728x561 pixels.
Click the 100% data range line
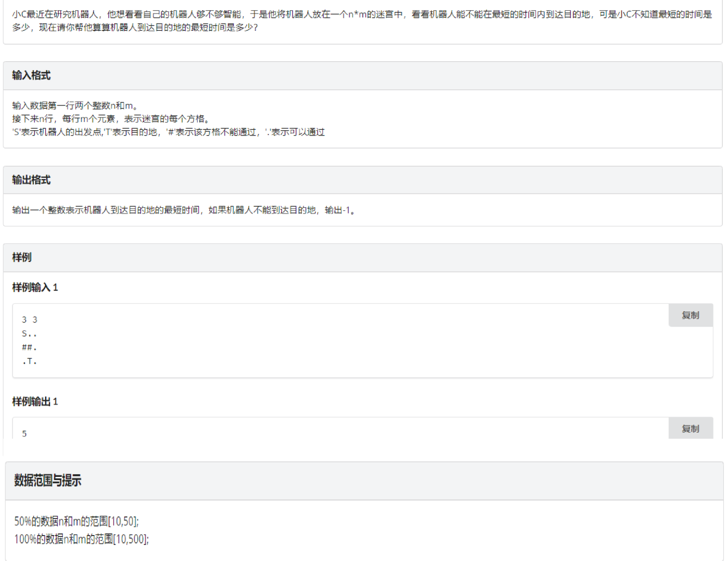coord(82,539)
